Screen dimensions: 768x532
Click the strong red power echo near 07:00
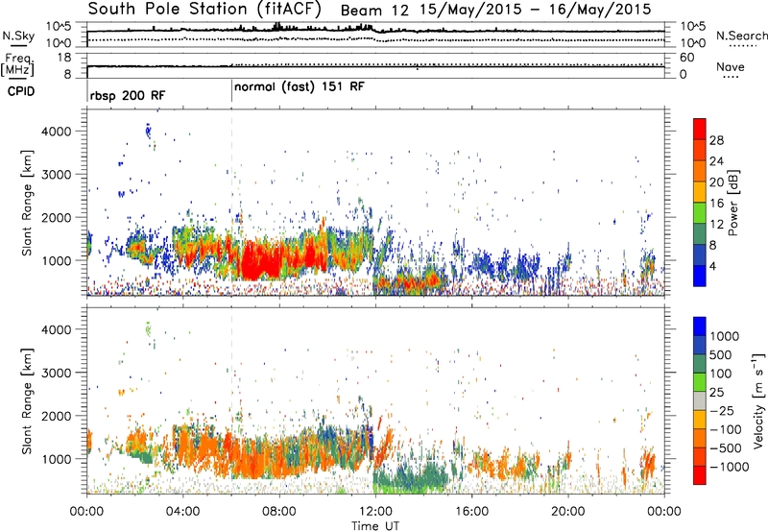pos(259,259)
